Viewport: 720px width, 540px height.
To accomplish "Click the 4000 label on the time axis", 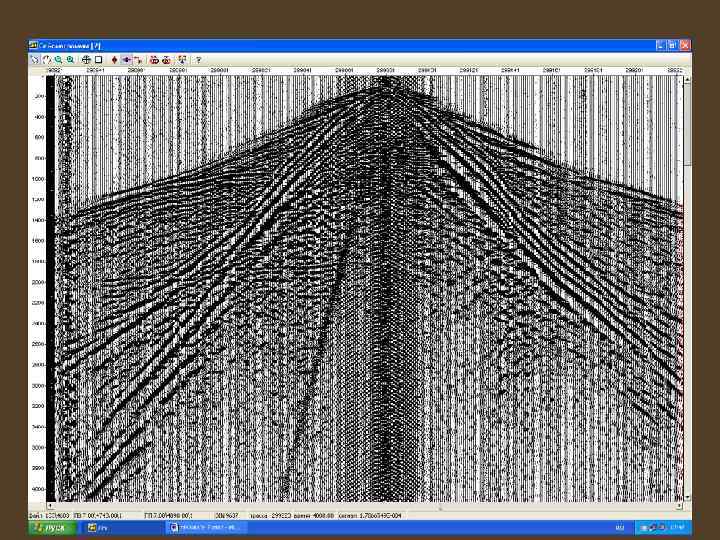I will coord(39,489).
